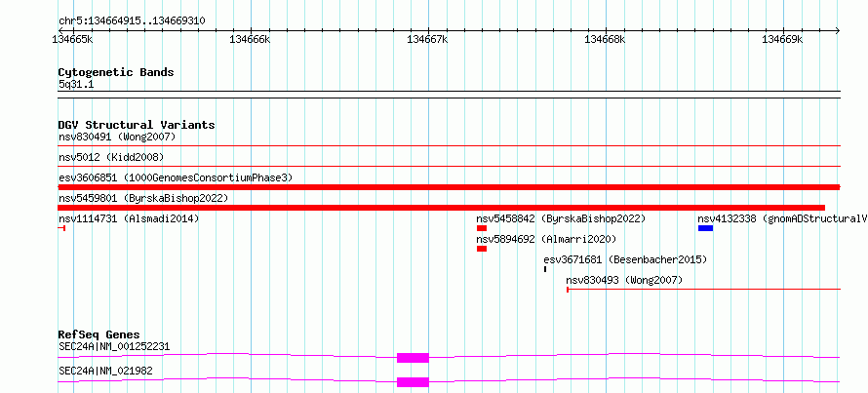The image size is (868, 393).
Task: Click the red block under nsv5894692
Action: pos(482,249)
